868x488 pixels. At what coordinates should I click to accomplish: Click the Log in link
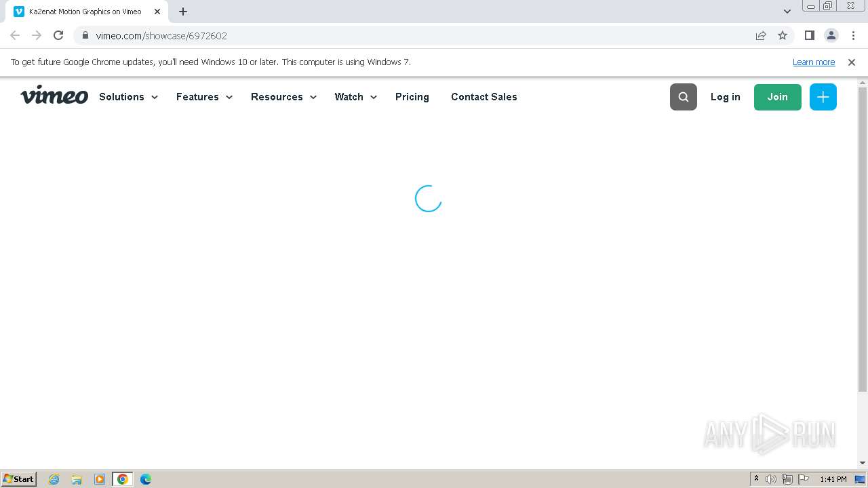click(x=726, y=97)
